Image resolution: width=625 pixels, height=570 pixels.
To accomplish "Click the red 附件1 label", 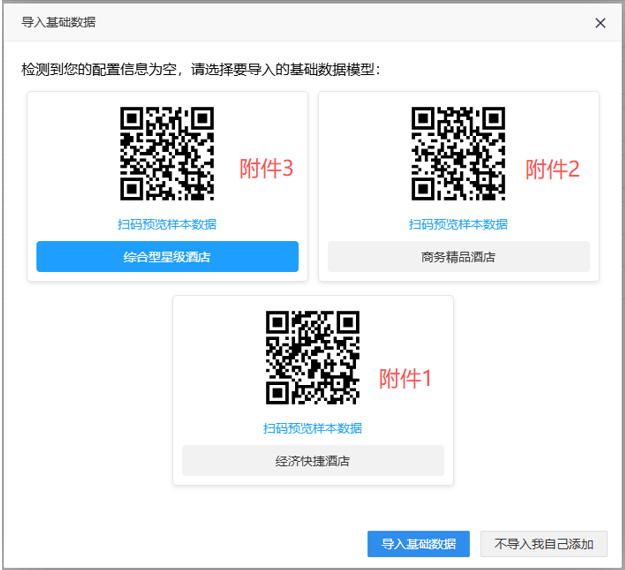I will pos(405,379).
